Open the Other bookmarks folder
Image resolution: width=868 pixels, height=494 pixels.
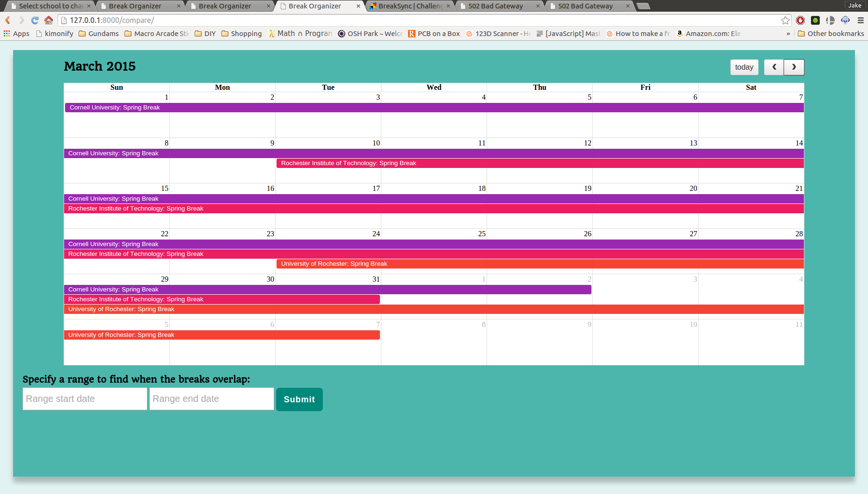831,34
